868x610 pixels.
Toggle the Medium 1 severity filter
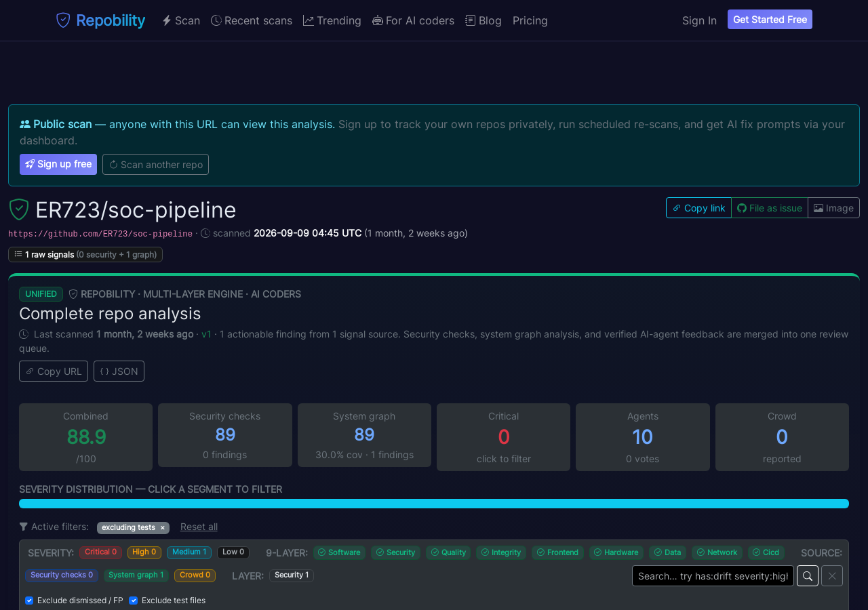pos(189,552)
